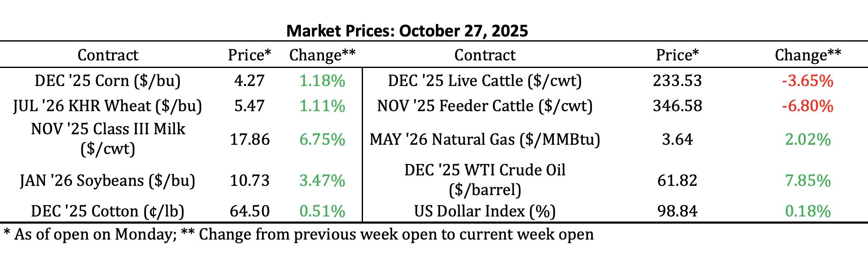This screenshot has width=868, height=266.
Task: Select the NOV '25 Class III Milk cell
Action: pyautogui.click(x=108, y=139)
